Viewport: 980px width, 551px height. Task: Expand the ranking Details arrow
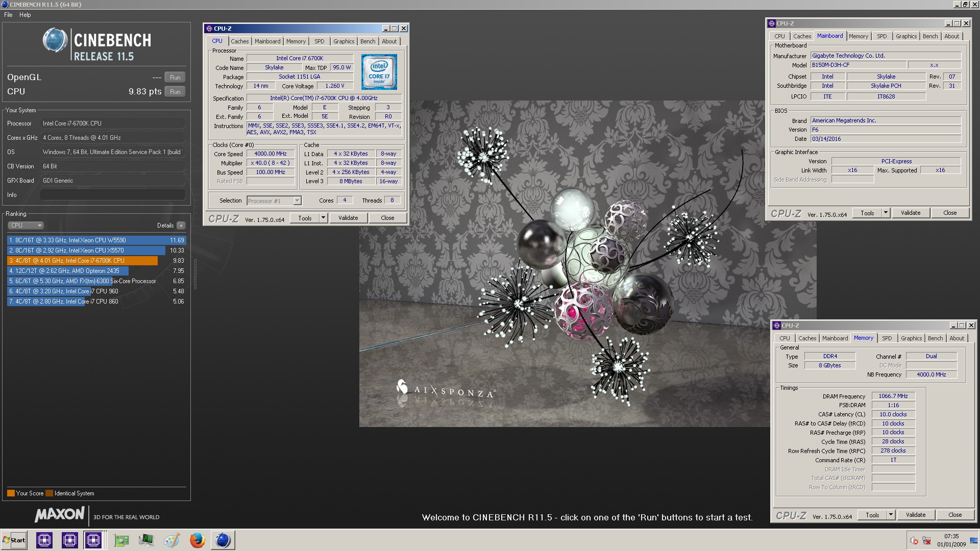click(x=181, y=226)
